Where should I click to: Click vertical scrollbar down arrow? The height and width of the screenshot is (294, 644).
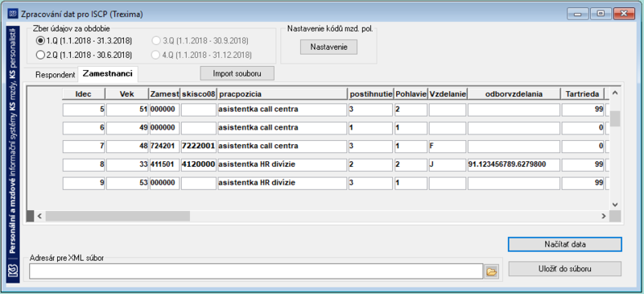[614, 205]
